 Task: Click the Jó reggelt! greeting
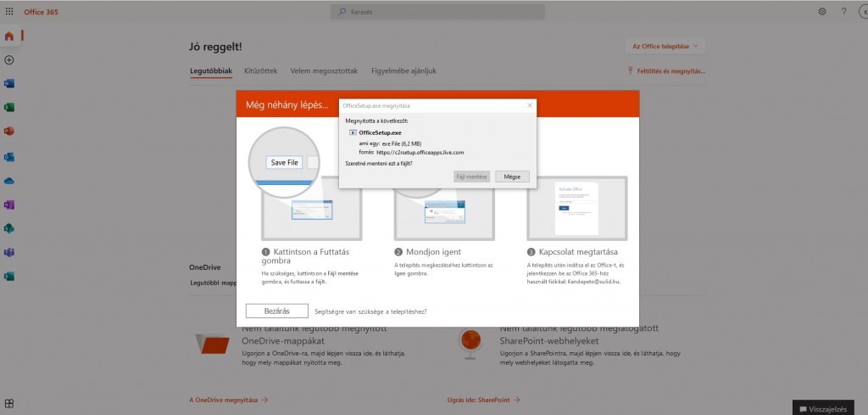pos(215,47)
